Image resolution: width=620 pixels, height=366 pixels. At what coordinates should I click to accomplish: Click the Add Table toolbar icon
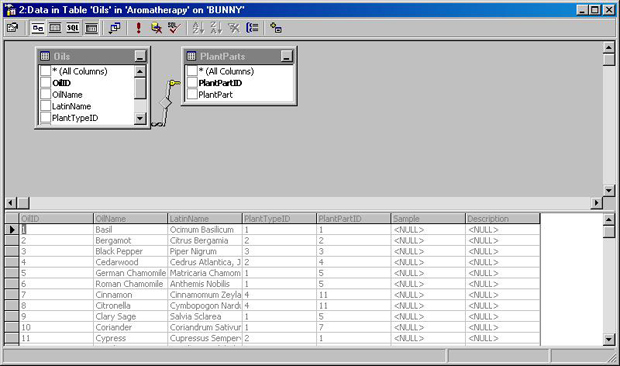tap(276, 28)
